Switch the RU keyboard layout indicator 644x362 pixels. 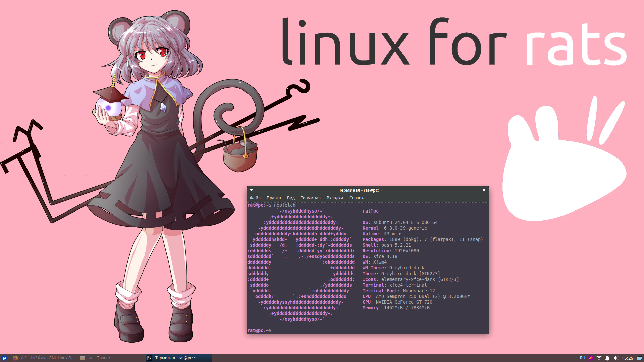tap(583, 358)
